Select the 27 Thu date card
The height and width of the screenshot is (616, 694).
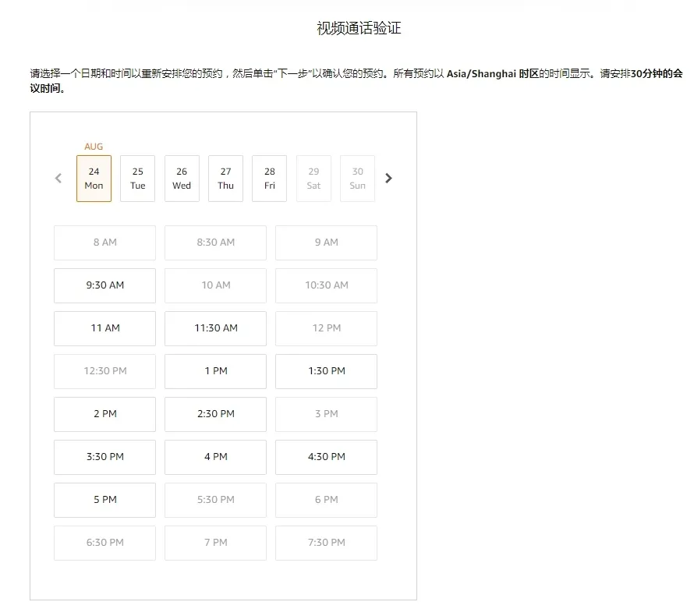click(x=225, y=178)
